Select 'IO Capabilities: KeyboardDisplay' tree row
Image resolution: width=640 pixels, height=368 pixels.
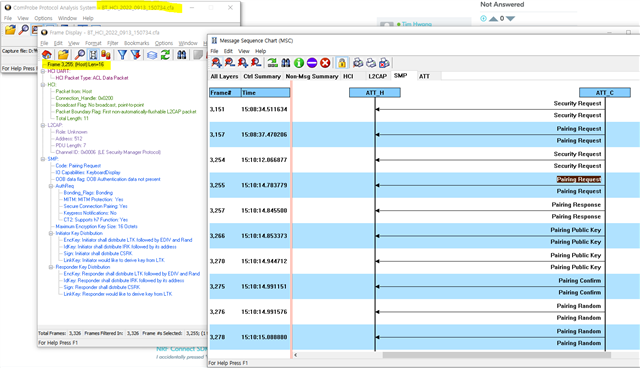coord(88,173)
